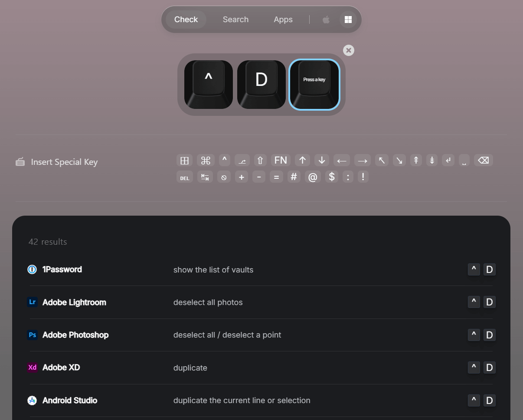
Task: Open the 1Password result row
Action: click(x=261, y=269)
